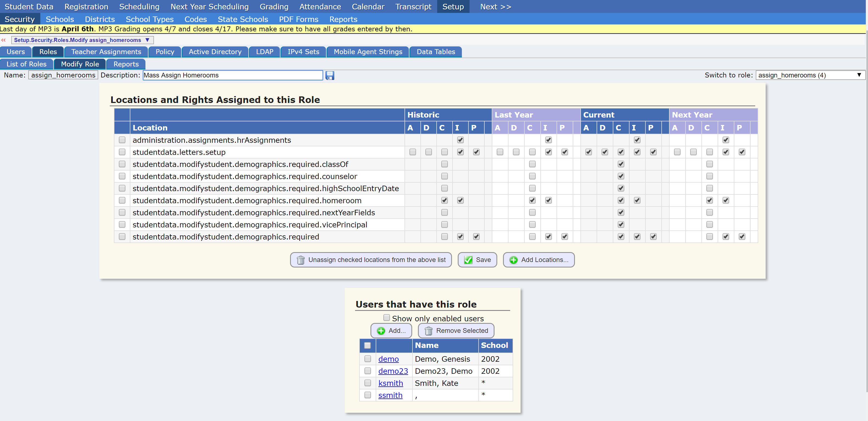Screen dimensions: 868x421
Task: Enable Show only enabled users
Action: pos(386,317)
